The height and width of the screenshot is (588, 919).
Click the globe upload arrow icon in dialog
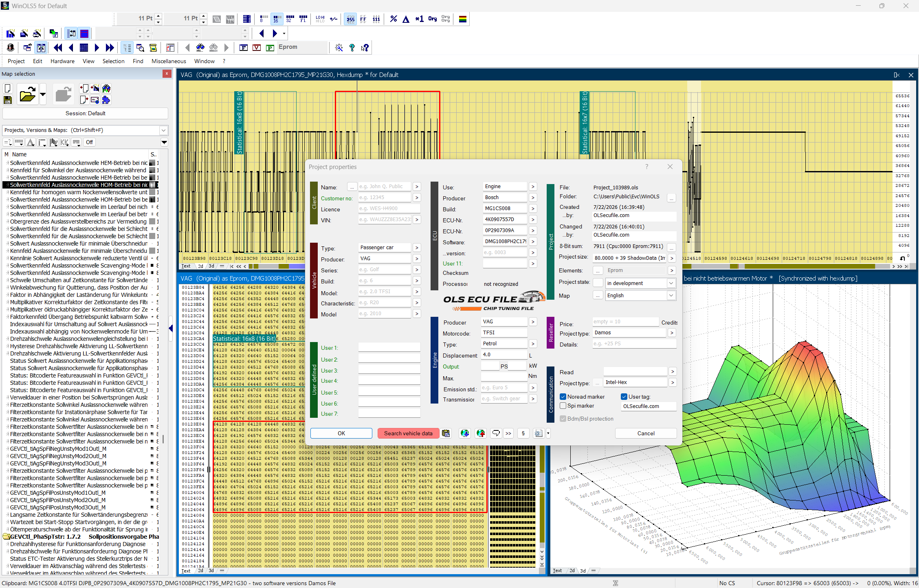click(x=481, y=433)
